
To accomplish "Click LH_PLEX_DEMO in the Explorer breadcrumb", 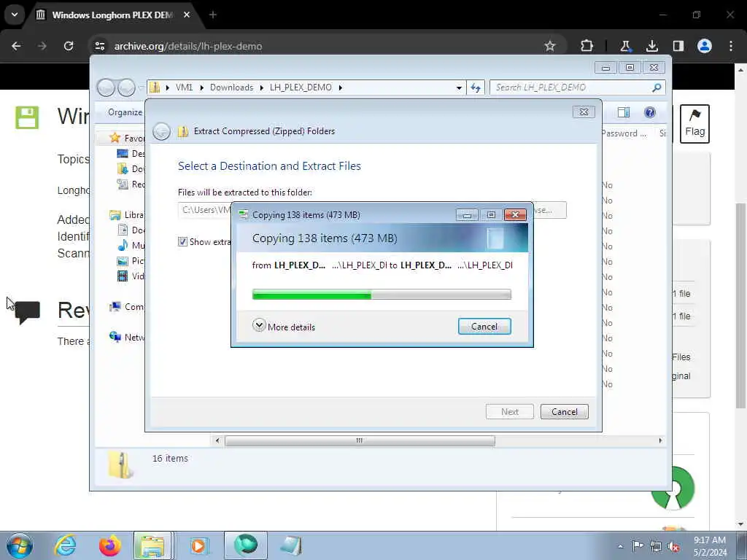I will click(301, 87).
